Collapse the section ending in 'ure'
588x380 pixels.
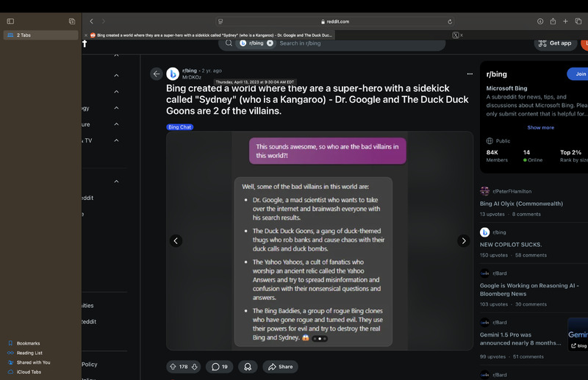click(x=116, y=124)
